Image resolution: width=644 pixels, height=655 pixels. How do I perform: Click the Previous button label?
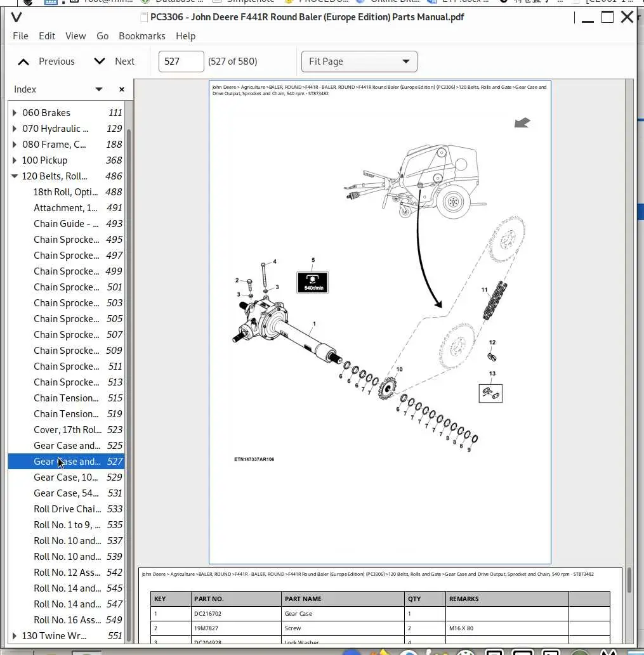57,62
